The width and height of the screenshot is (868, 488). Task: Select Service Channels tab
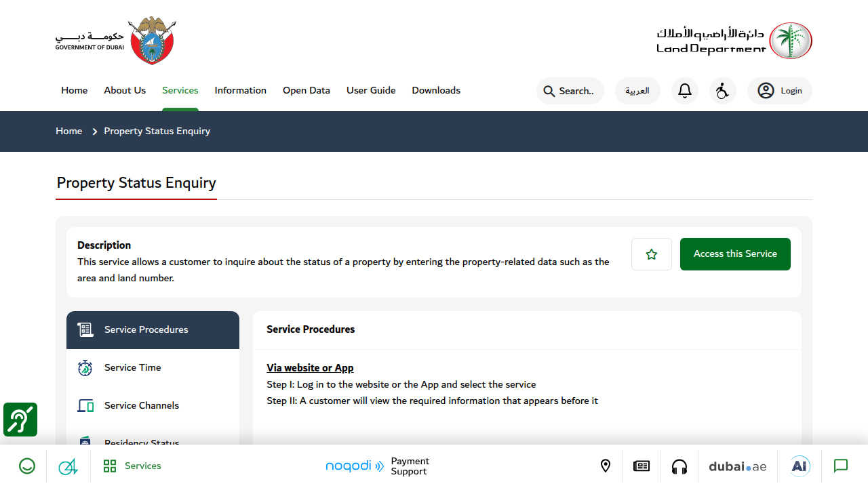(153, 406)
